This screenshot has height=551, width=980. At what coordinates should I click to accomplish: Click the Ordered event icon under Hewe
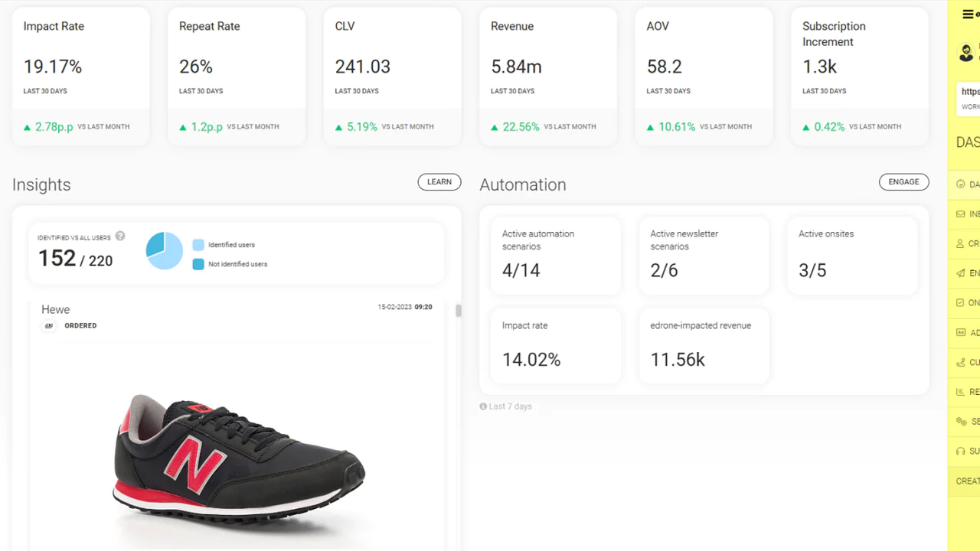tap(49, 326)
